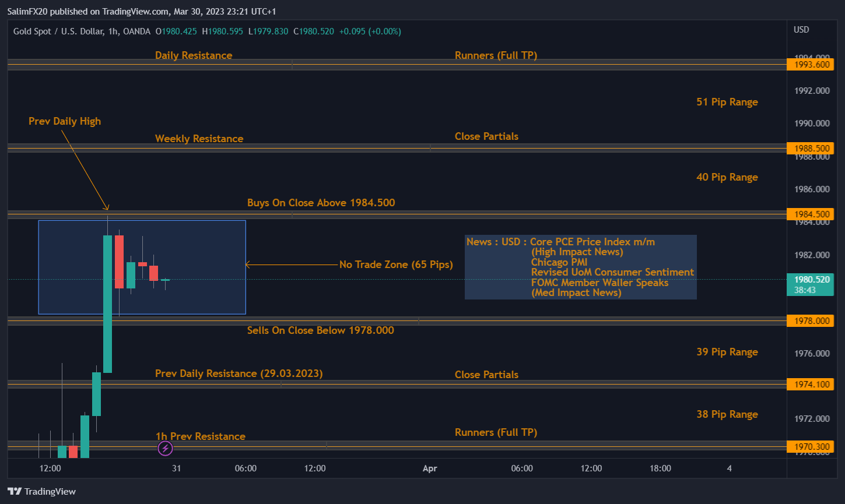The width and height of the screenshot is (845, 504).
Task: Click the Core PCE news text box
Action: pos(580,267)
